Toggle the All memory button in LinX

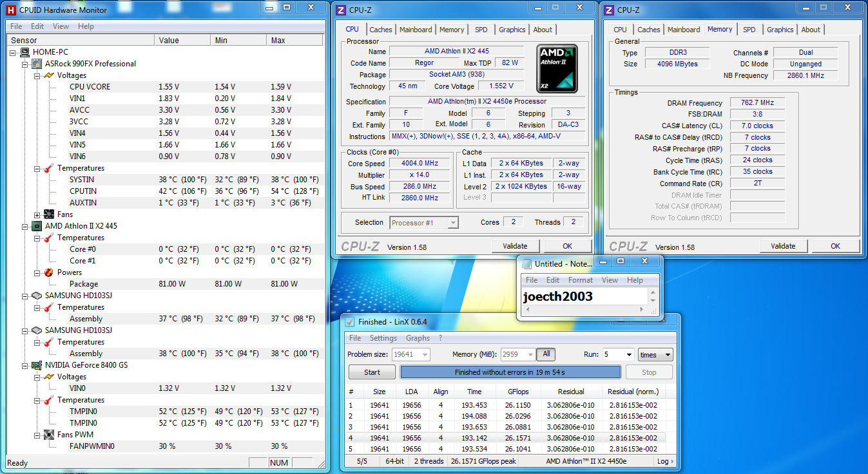click(x=546, y=354)
